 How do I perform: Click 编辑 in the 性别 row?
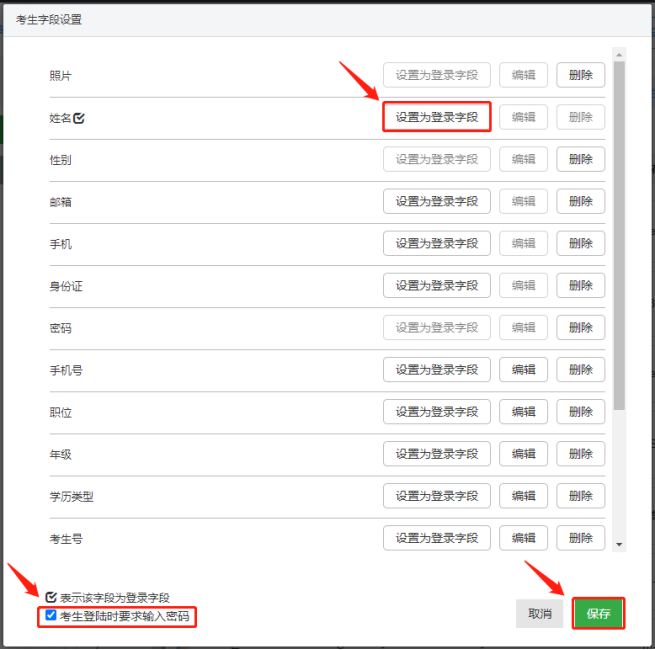coord(523,159)
